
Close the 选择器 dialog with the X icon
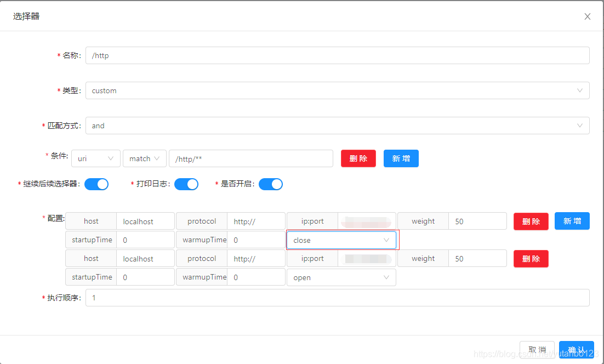[587, 16]
